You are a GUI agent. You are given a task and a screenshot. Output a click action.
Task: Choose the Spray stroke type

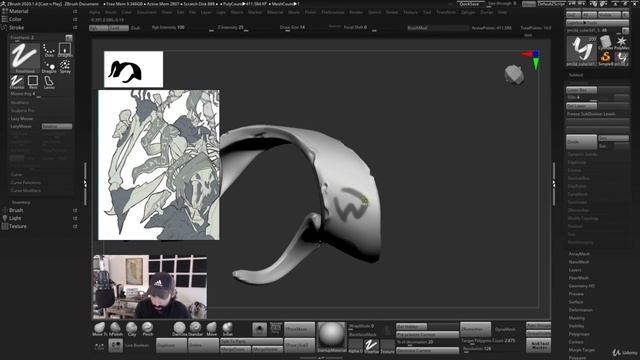(x=65, y=66)
